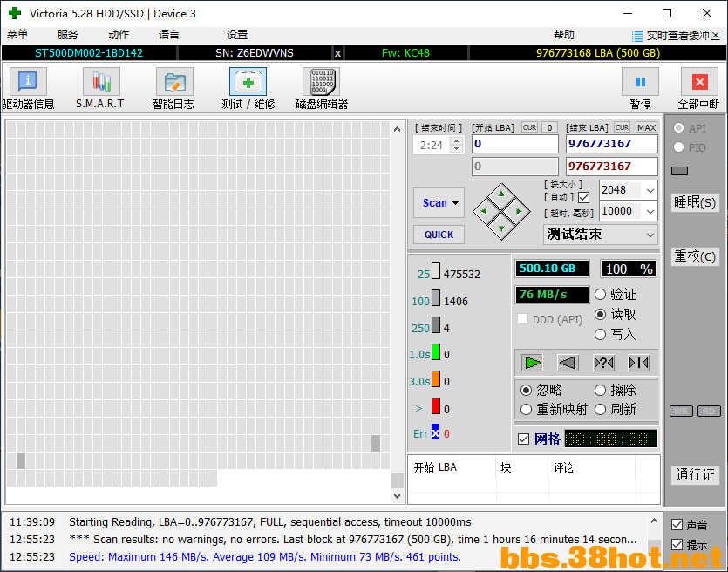Open the Language (语言) menu

pyautogui.click(x=169, y=35)
